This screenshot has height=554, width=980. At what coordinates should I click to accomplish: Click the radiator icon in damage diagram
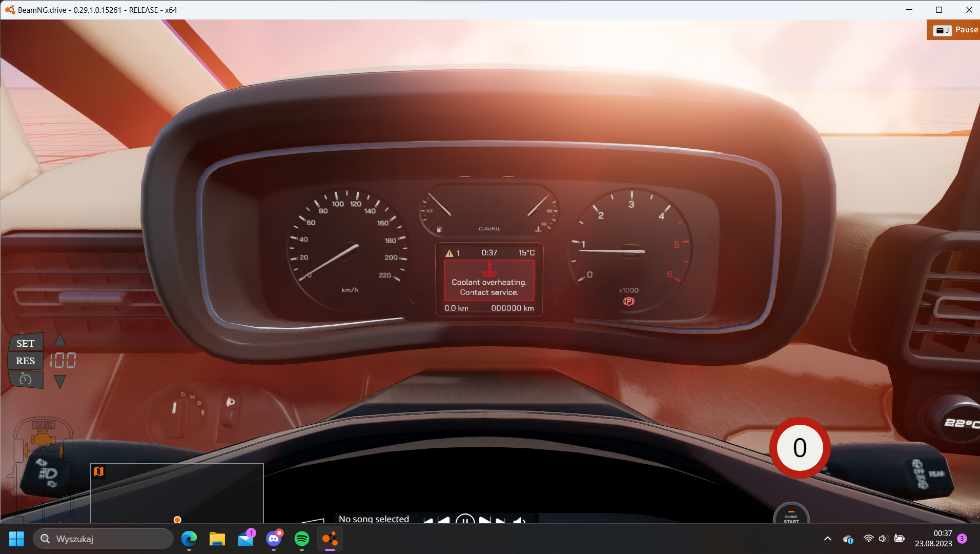pyautogui.click(x=43, y=425)
